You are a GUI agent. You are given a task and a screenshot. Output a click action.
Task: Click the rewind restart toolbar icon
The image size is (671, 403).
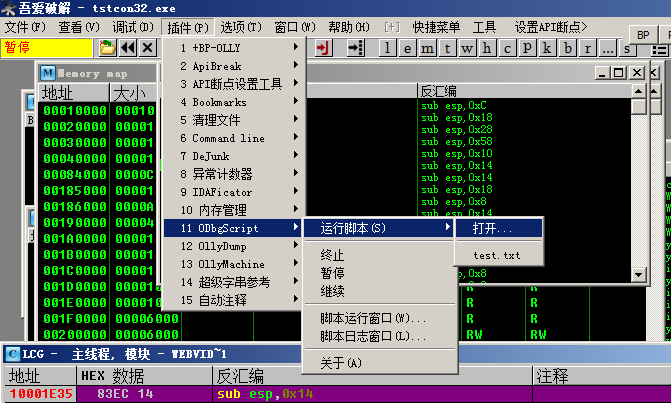click(x=128, y=47)
